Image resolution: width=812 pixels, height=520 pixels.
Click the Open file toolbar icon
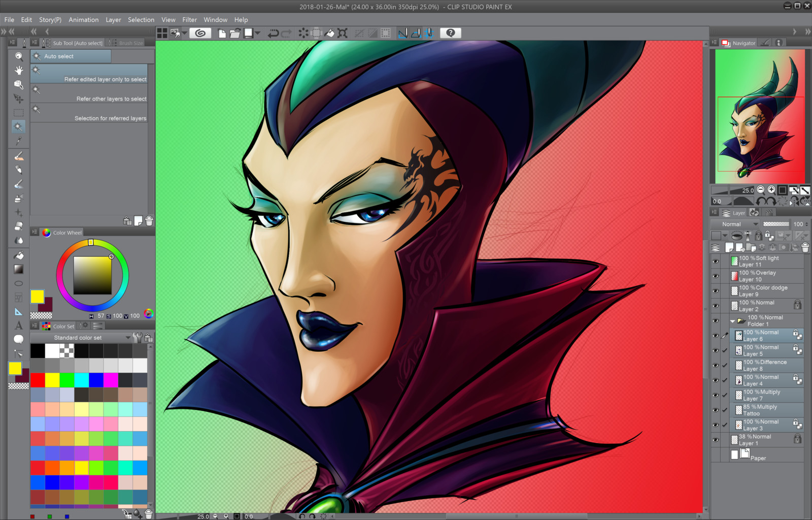point(234,33)
